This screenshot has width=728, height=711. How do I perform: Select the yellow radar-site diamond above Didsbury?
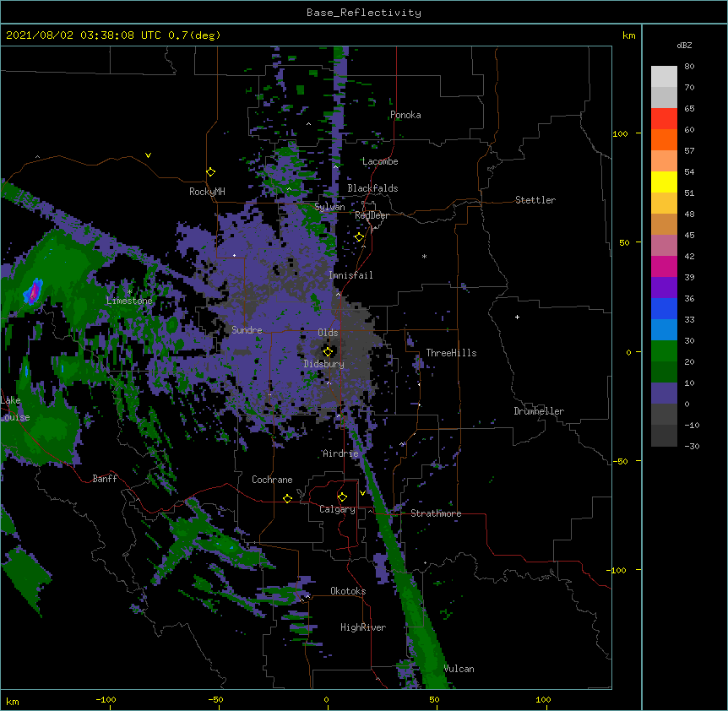click(328, 351)
